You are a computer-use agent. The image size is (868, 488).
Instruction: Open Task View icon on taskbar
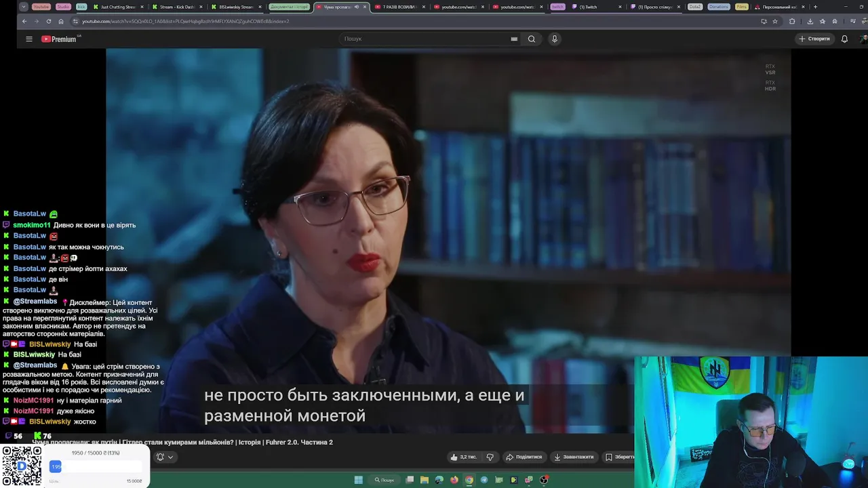click(410, 480)
